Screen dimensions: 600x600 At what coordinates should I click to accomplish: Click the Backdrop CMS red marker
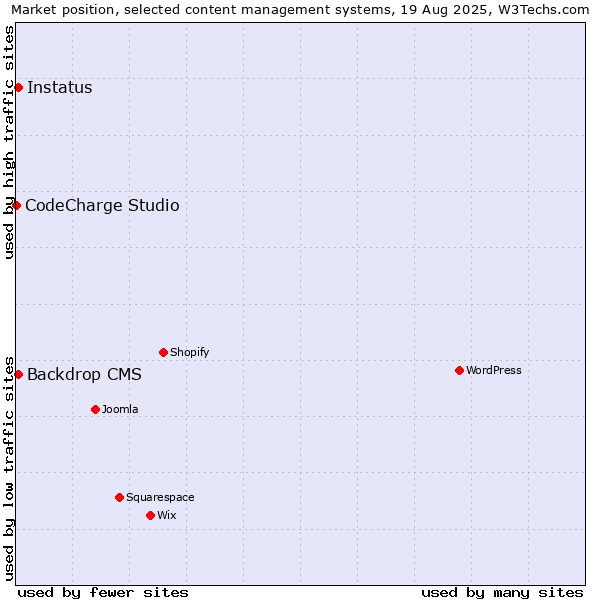[18, 375]
